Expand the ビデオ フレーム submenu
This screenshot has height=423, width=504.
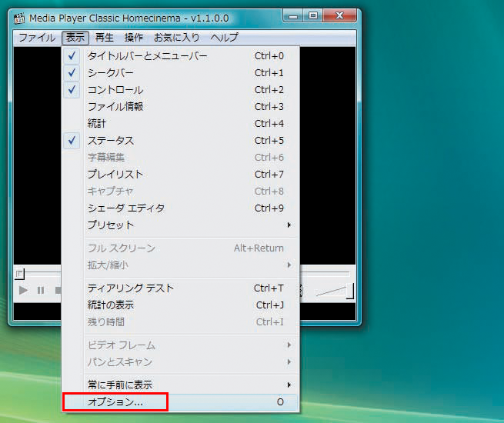click(x=180, y=345)
